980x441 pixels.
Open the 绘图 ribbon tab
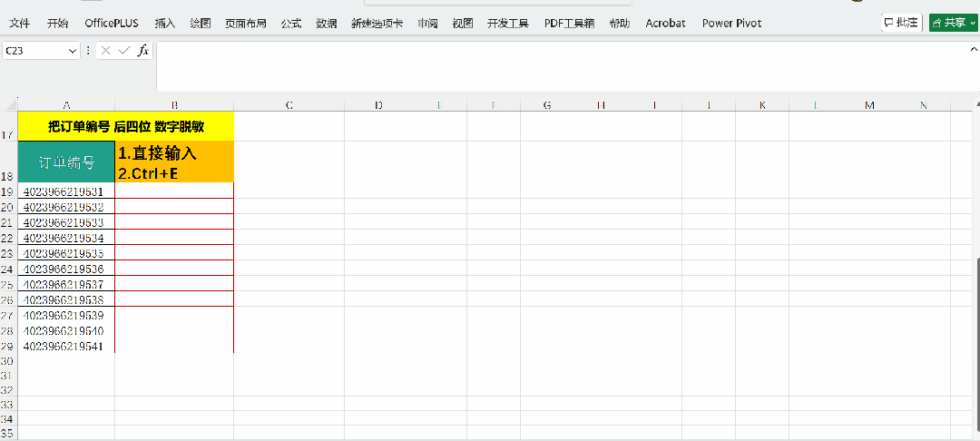click(201, 23)
